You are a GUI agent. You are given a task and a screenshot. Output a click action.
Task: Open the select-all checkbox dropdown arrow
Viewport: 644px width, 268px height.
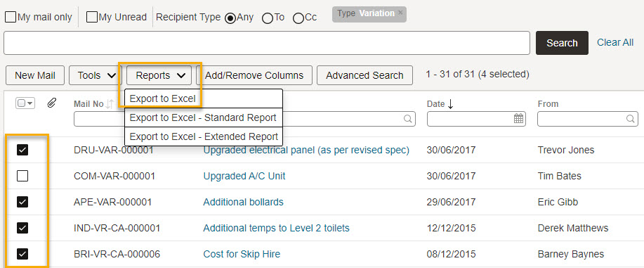tap(30, 103)
